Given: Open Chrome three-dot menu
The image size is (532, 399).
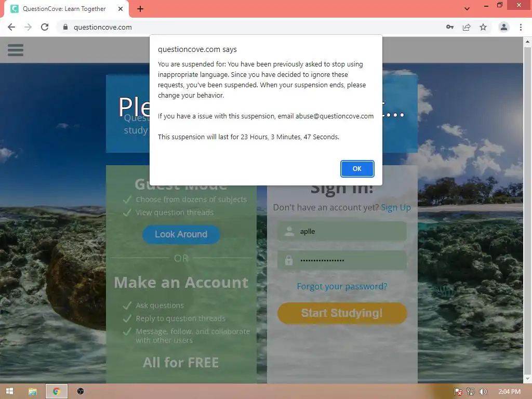Looking at the screenshot, I should click(x=521, y=27).
